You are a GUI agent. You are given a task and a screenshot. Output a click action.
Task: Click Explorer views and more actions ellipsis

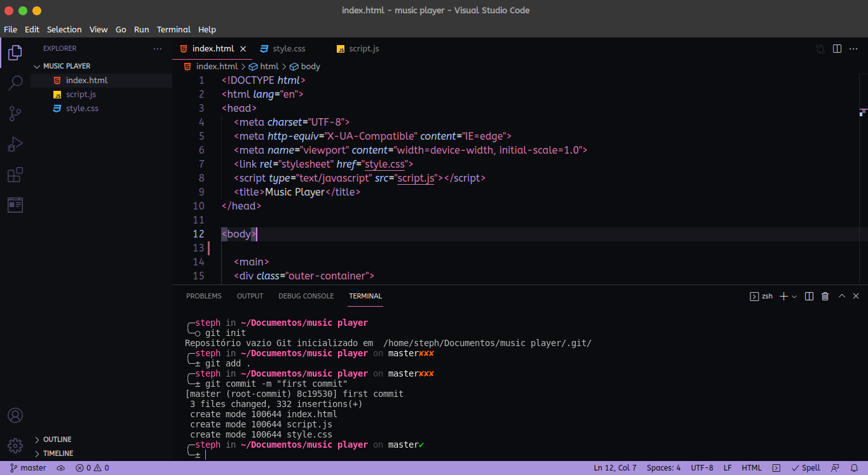click(158, 48)
